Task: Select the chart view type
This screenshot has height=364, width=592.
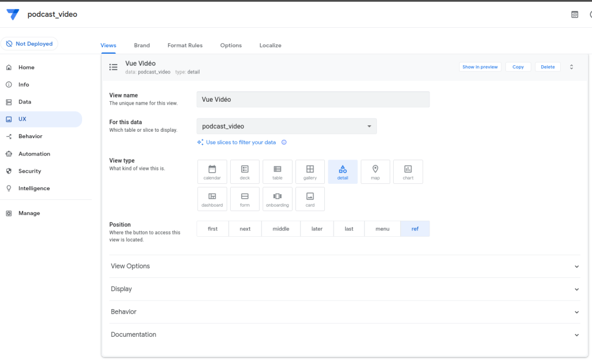Action: pos(408,172)
